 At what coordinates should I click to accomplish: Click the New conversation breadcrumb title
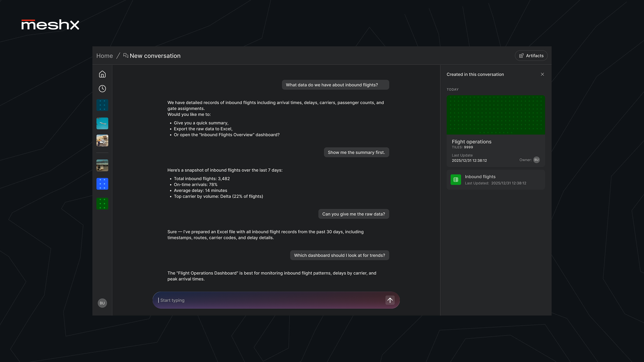155,56
